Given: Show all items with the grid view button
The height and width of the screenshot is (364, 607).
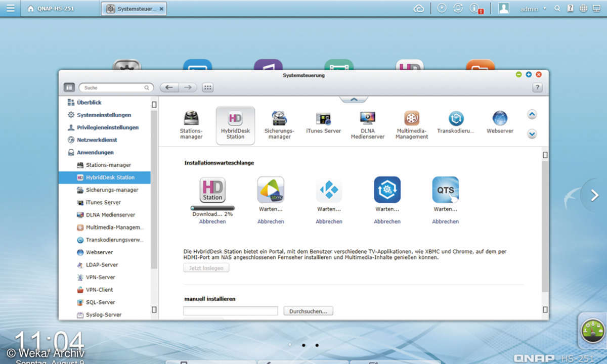Looking at the screenshot, I should tap(207, 87).
